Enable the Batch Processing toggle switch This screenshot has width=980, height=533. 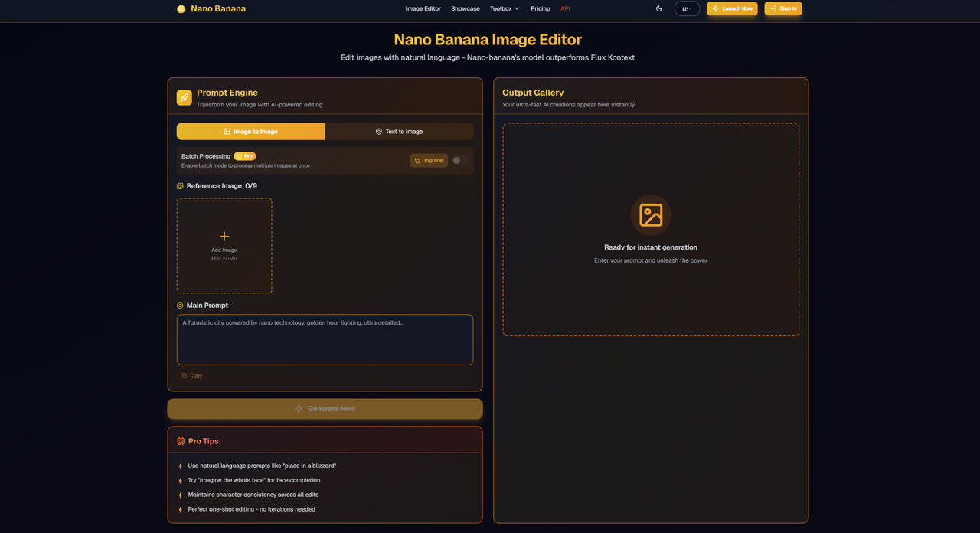click(x=459, y=161)
